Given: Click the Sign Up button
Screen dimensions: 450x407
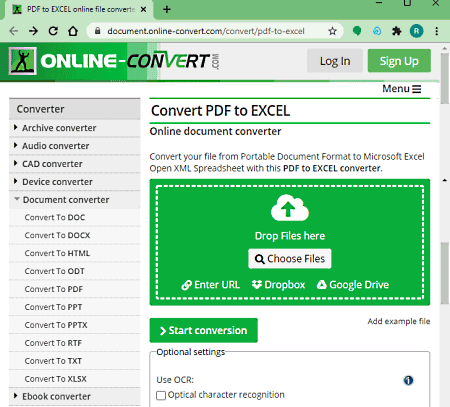Looking at the screenshot, I should click(x=399, y=61).
